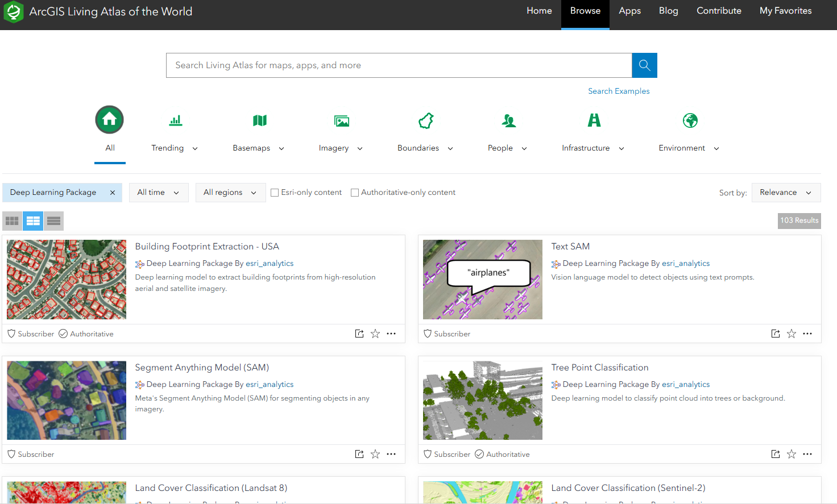Star the Building Footprint Extraction item
The width and height of the screenshot is (837, 504).
point(375,334)
